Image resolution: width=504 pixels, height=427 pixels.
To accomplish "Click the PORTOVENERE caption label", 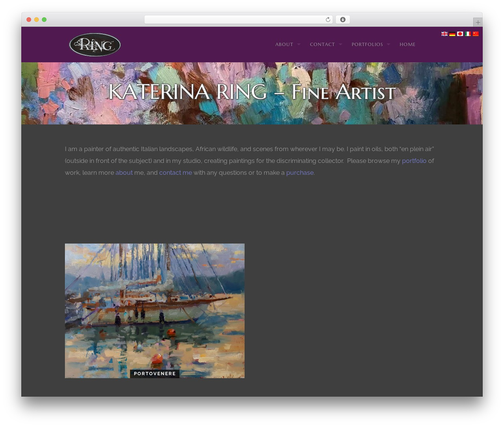I will [x=155, y=374].
